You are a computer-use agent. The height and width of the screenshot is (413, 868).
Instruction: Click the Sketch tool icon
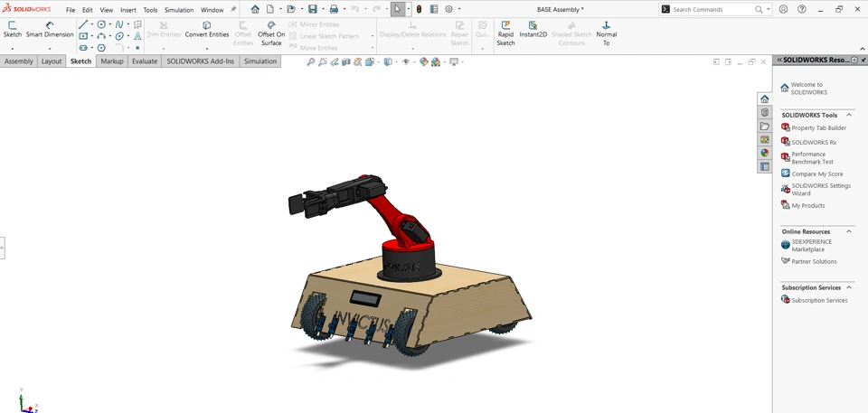pyautogui.click(x=12, y=25)
